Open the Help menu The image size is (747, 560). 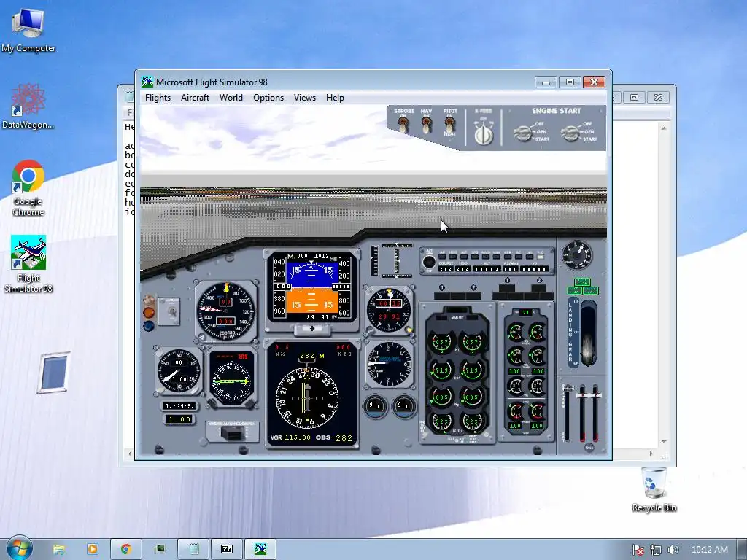[x=335, y=98]
